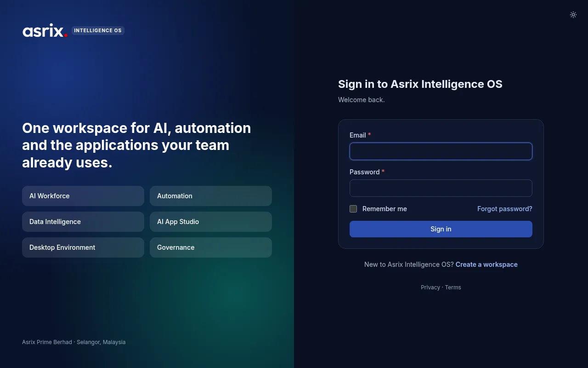588x368 pixels.
Task: Click the 'Sign in to Asrix Intelligence OS' heading
Action: pos(420,84)
